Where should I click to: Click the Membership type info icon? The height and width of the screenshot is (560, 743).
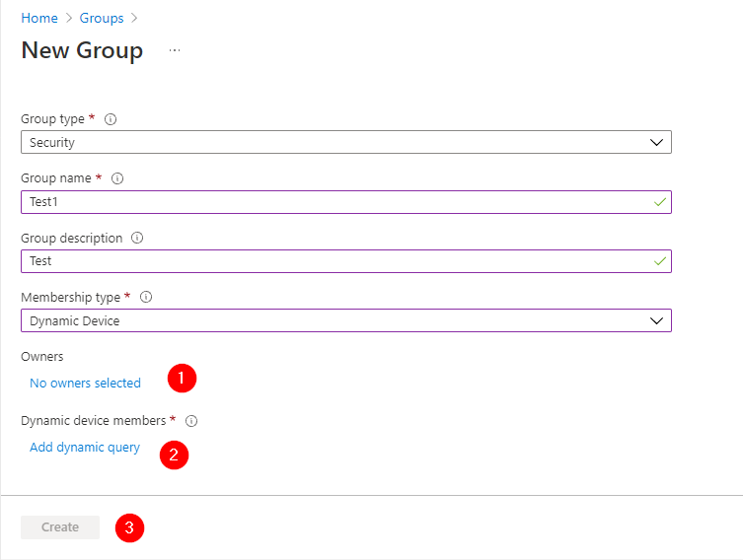[146, 297]
